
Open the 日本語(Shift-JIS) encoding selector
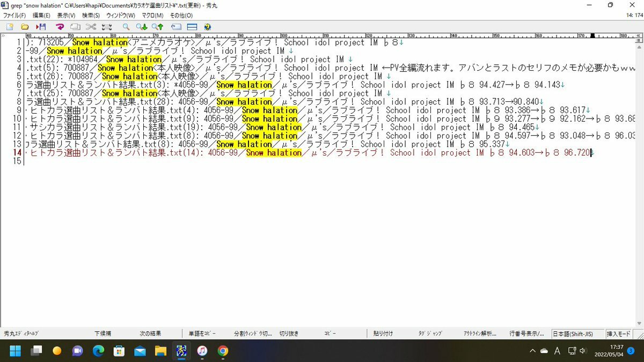coord(577,333)
